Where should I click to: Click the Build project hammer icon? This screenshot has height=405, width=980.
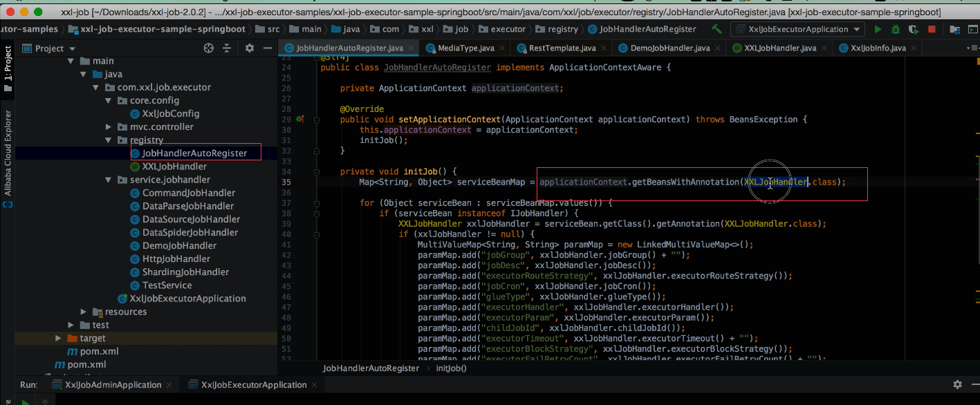point(716,30)
